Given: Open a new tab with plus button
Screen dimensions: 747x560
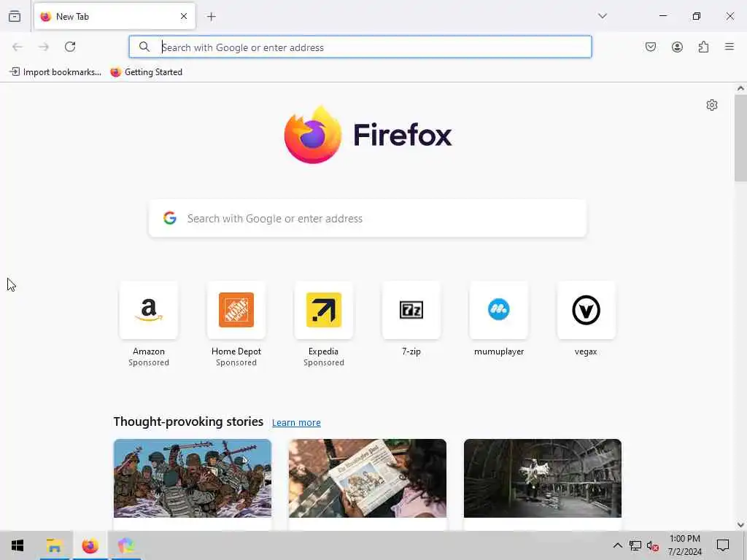Looking at the screenshot, I should 212,17.
